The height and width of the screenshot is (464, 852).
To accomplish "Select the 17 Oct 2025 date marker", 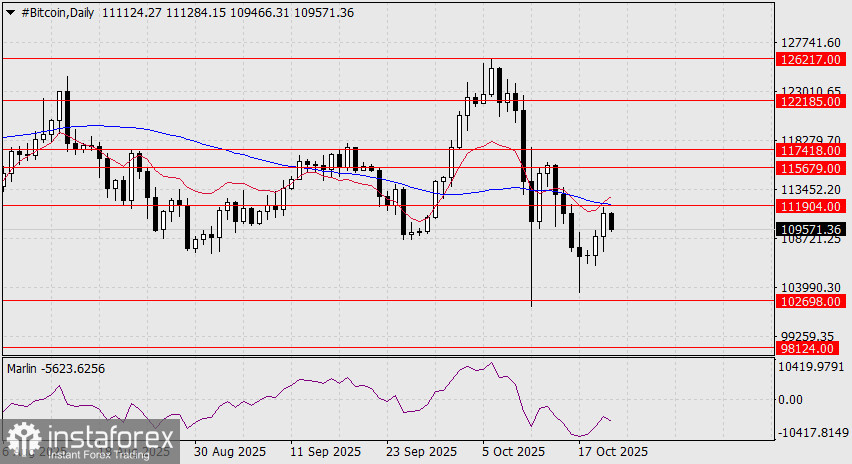I will click(612, 452).
